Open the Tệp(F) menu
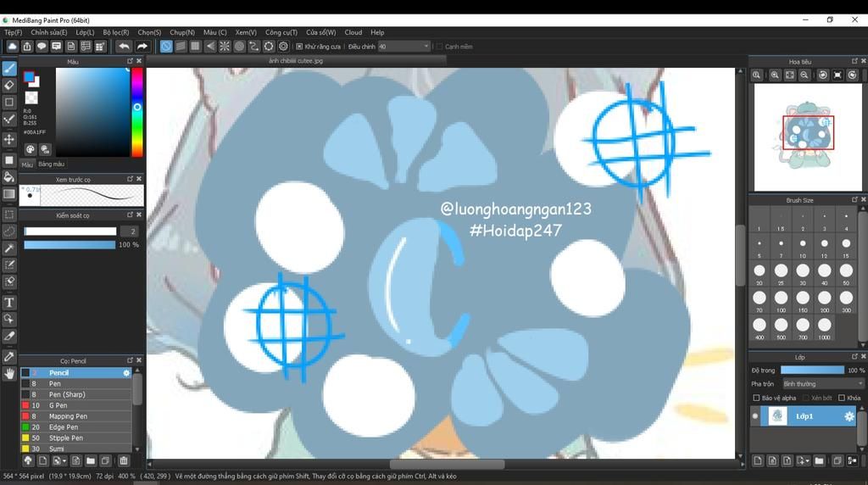The height and width of the screenshot is (485, 868). point(14,33)
